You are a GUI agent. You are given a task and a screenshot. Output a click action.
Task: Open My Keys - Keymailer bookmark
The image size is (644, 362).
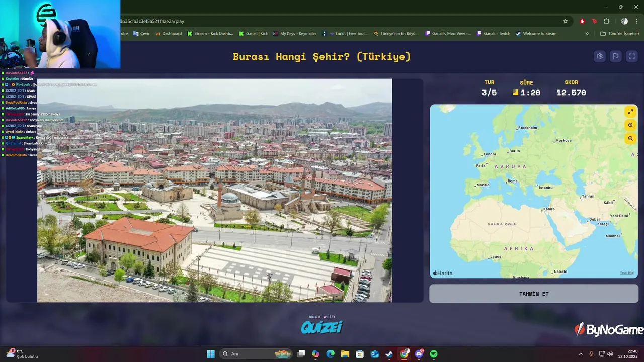(x=294, y=34)
